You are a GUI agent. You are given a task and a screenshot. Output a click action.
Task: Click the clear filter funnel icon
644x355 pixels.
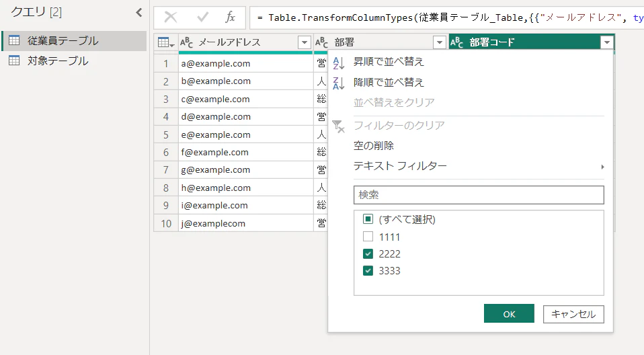click(x=338, y=126)
